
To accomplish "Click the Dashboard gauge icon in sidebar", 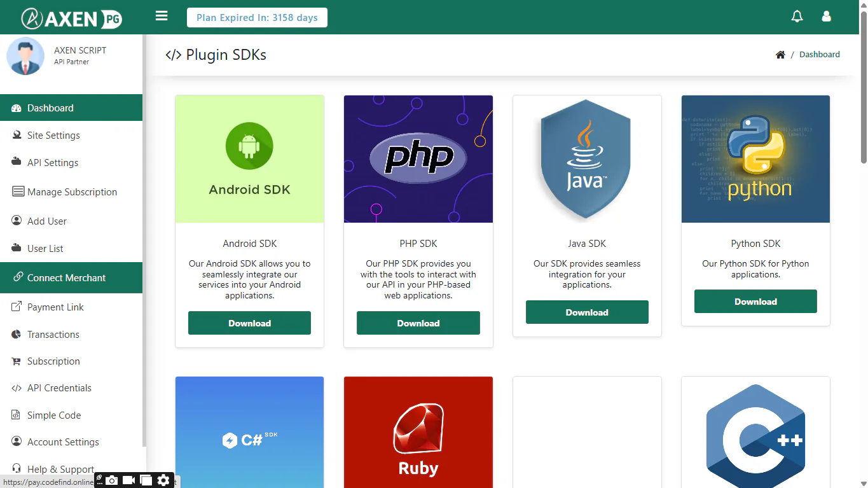I will point(17,108).
